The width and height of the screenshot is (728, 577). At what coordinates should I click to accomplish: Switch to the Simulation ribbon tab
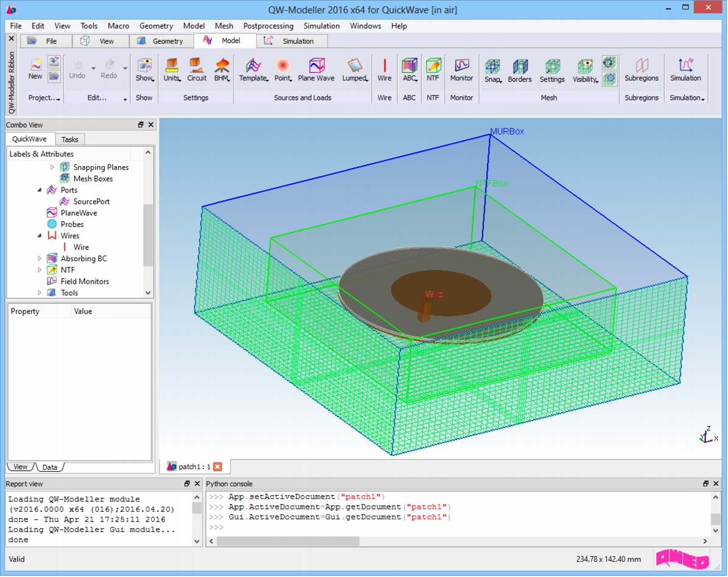click(292, 41)
